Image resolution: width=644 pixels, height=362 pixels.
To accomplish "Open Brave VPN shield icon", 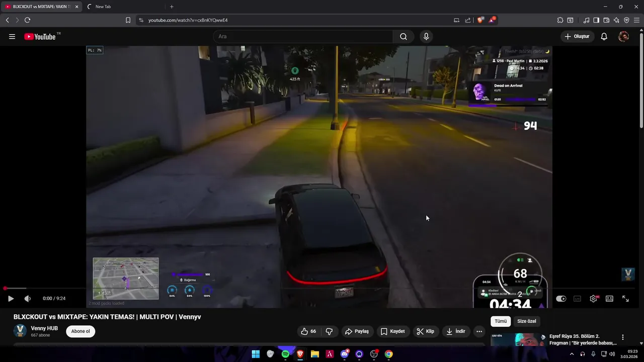I will point(626,20).
